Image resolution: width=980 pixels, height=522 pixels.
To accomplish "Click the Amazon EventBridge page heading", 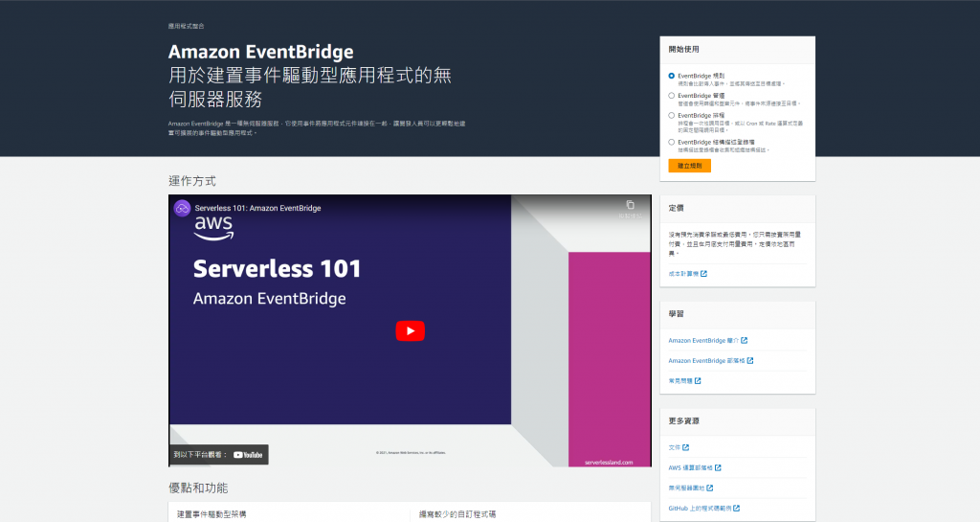I will point(260,52).
